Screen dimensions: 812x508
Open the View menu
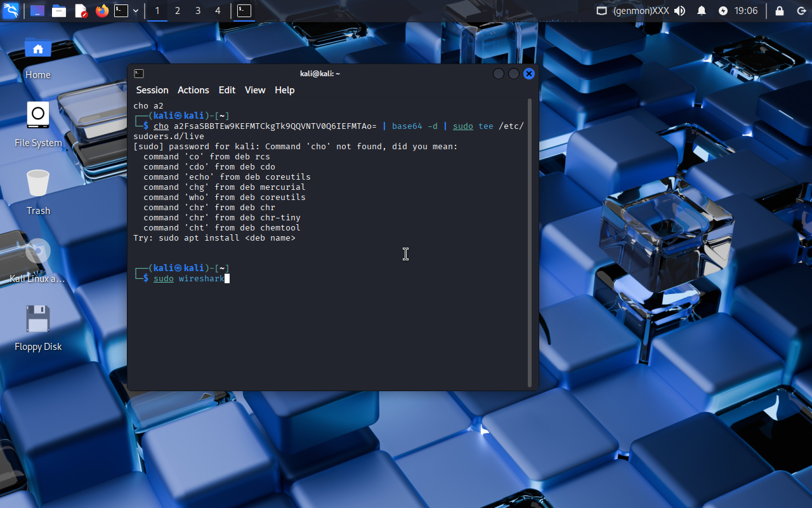pos(255,90)
